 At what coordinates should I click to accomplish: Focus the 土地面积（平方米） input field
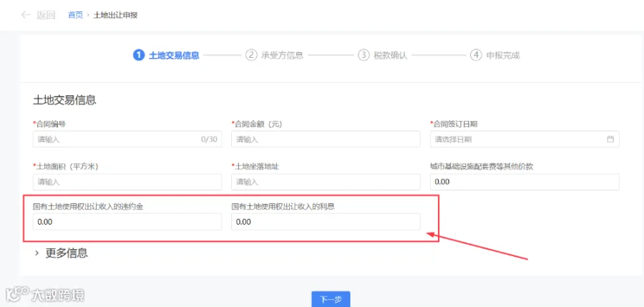point(127,182)
